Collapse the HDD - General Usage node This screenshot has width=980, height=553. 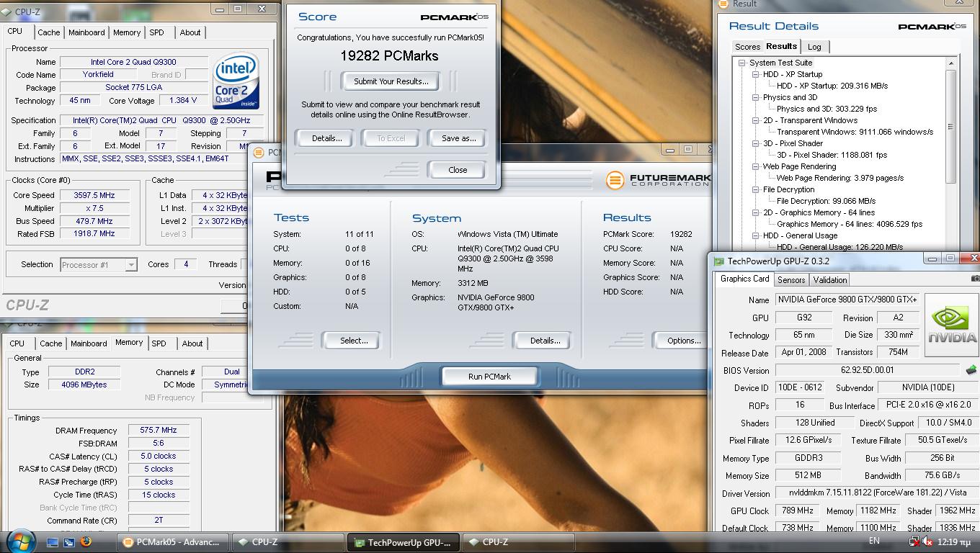756,235
